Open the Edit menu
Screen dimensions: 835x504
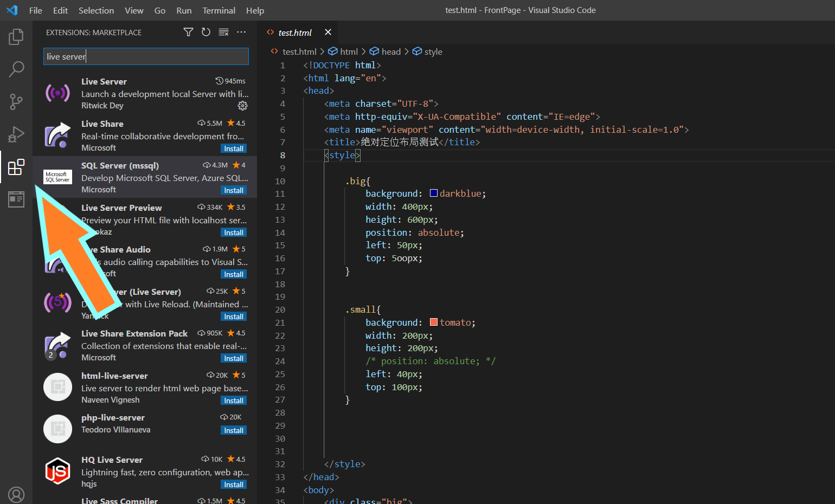pos(60,10)
